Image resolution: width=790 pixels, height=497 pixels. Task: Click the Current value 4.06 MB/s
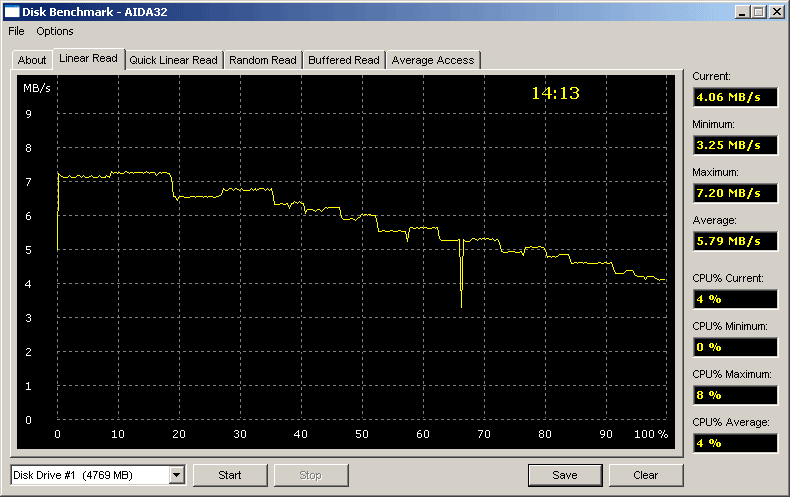coord(735,97)
